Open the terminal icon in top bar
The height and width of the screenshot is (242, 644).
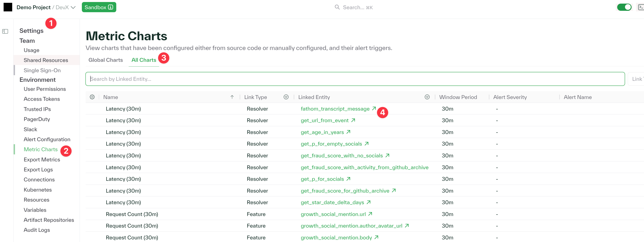(x=641, y=7)
